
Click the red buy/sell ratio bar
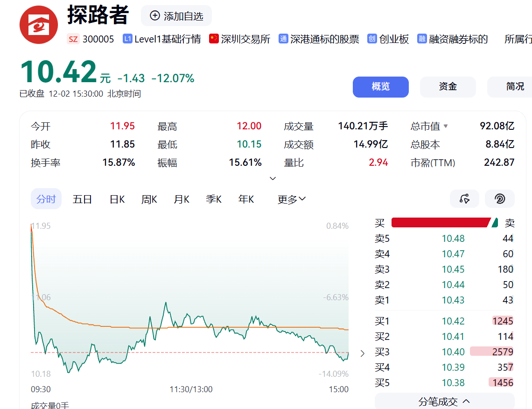(x=441, y=223)
